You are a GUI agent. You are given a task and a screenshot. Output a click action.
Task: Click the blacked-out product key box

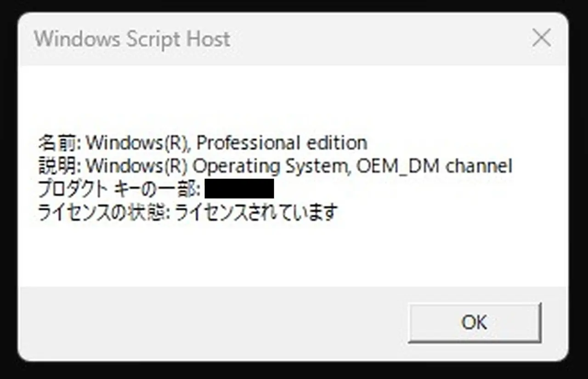[239, 189]
